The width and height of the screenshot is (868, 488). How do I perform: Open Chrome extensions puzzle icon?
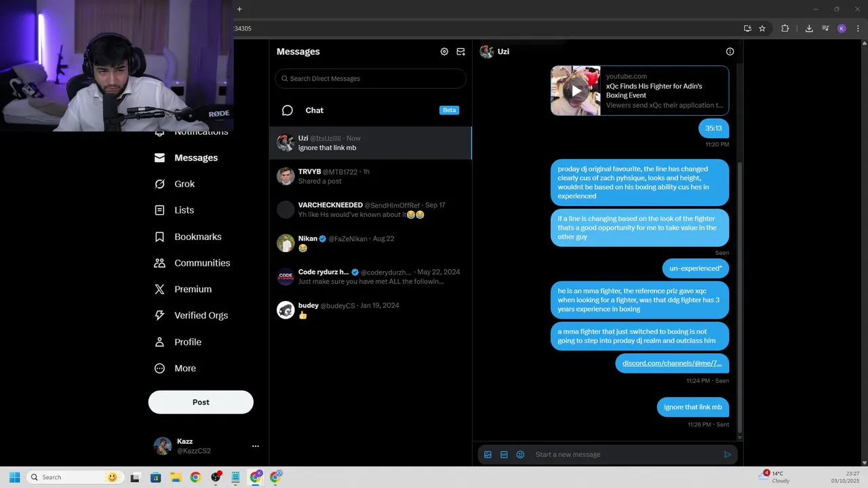[785, 28]
